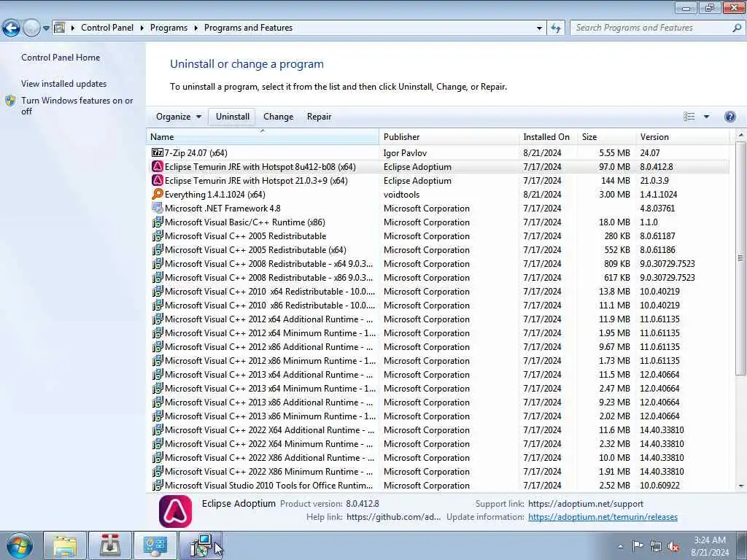
Task: Show hidden tray icons arrow
Action: [x=620, y=546]
